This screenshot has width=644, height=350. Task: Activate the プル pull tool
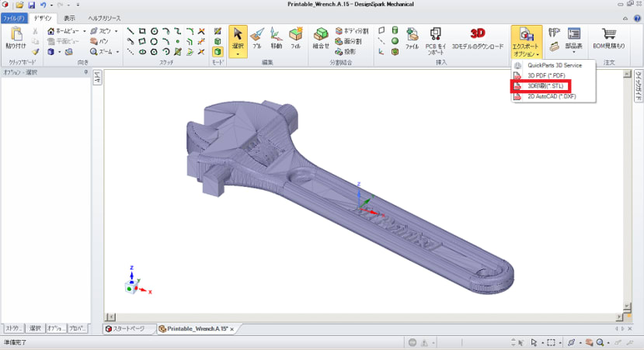(257, 38)
